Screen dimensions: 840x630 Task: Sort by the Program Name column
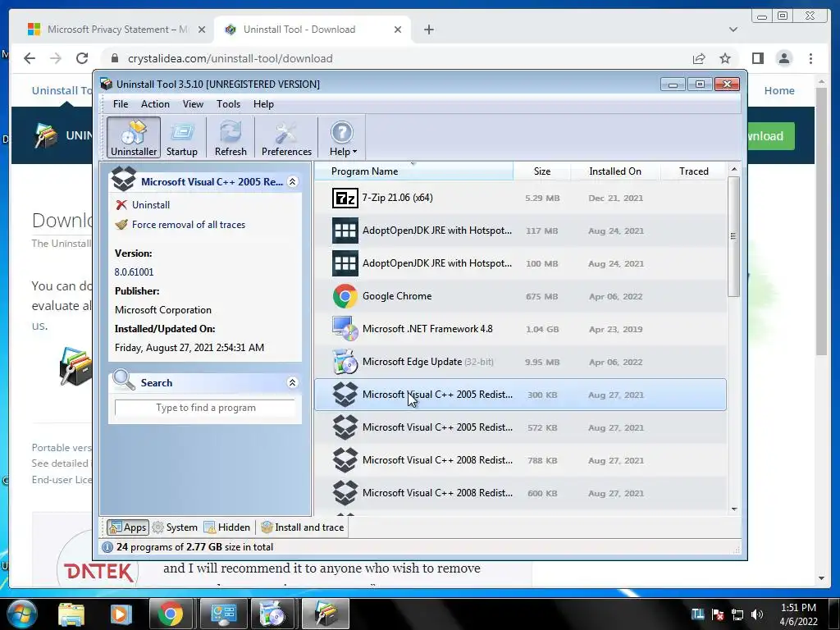(413, 171)
